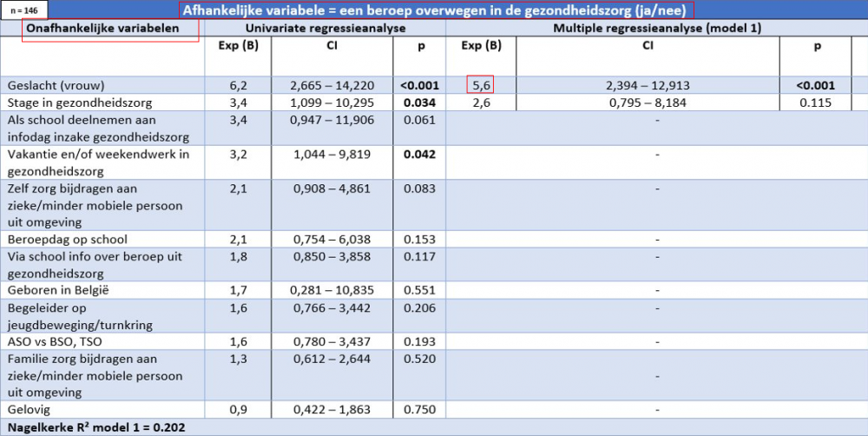
Task: Select the interval '0,947 – 11,906'
Action: point(332,120)
